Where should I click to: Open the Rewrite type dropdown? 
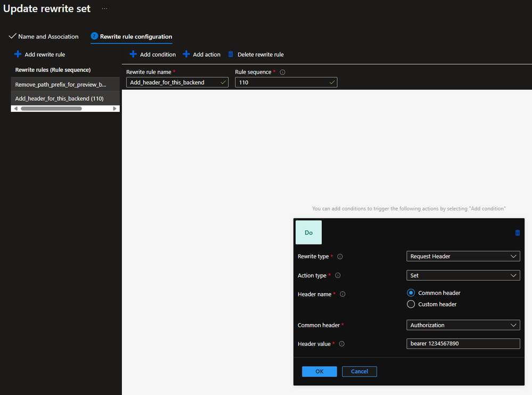point(463,256)
